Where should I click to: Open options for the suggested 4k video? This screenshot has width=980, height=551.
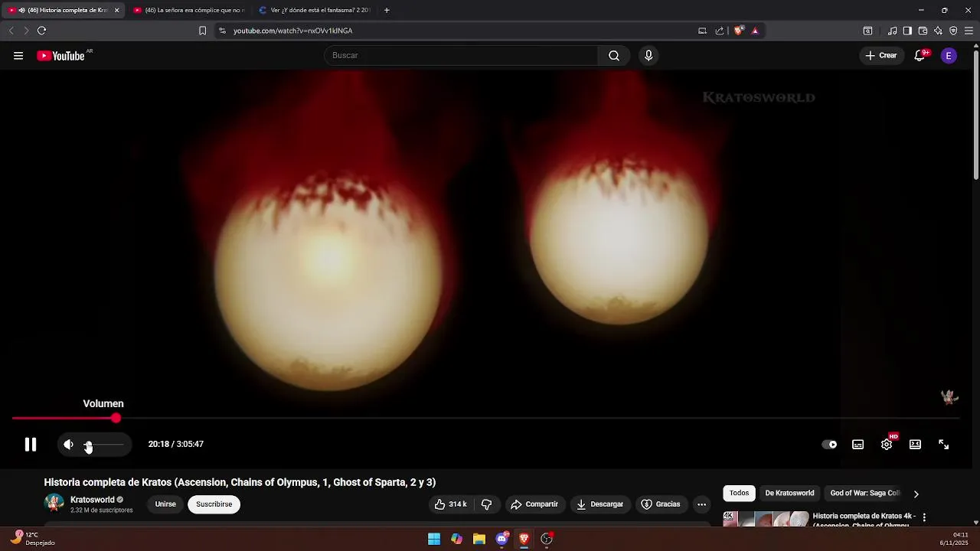point(924,518)
